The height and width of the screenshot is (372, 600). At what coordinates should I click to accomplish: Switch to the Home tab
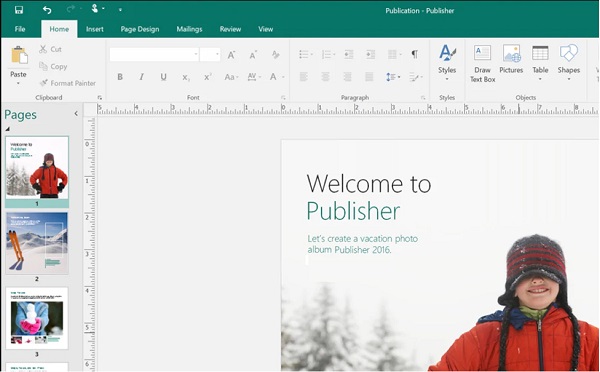[59, 29]
